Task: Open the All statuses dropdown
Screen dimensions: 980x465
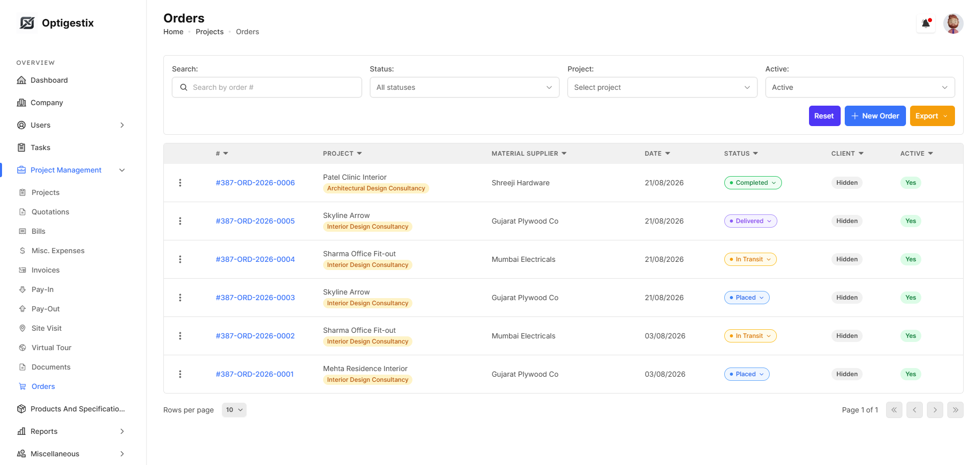Action: (464, 87)
